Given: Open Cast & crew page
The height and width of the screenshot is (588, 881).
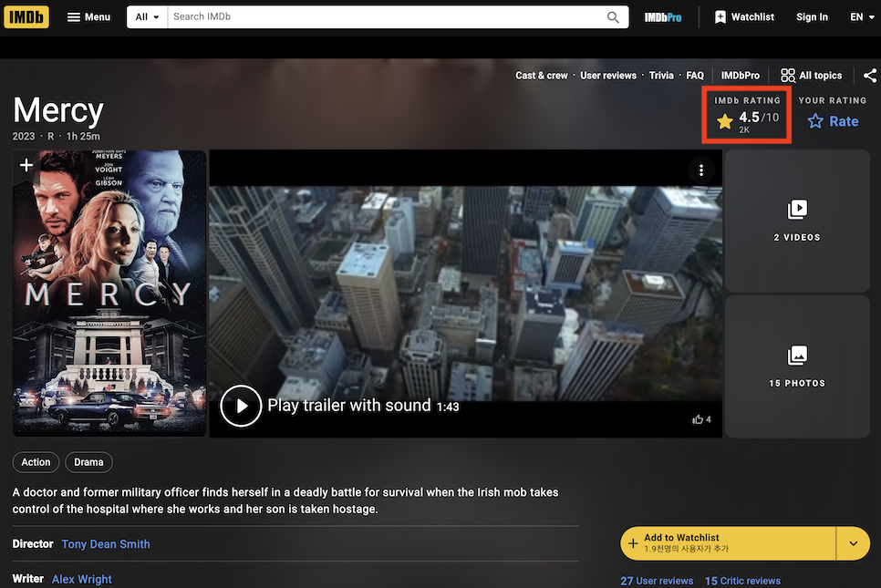Looking at the screenshot, I should (x=542, y=76).
